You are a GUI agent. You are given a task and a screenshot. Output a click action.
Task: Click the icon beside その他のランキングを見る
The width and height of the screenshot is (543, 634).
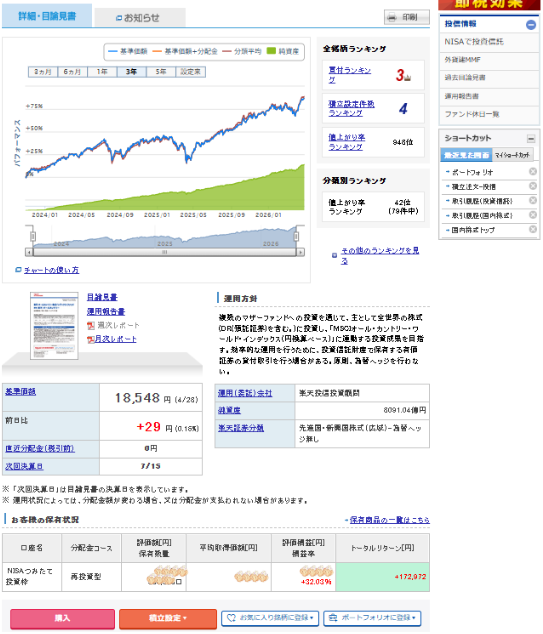click(x=334, y=256)
